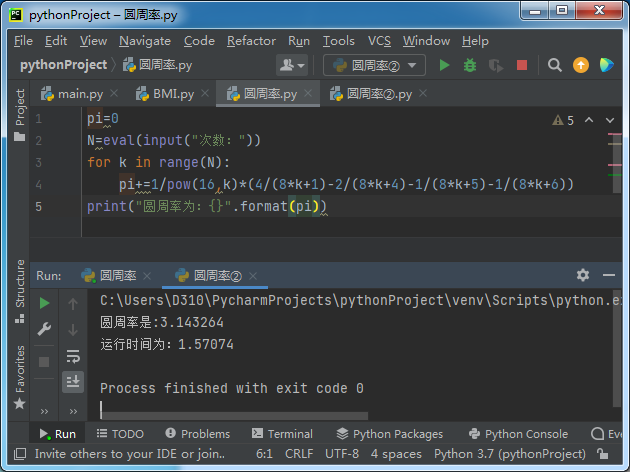Open the Run tool window button
The image size is (630, 472).
click(x=57, y=434)
